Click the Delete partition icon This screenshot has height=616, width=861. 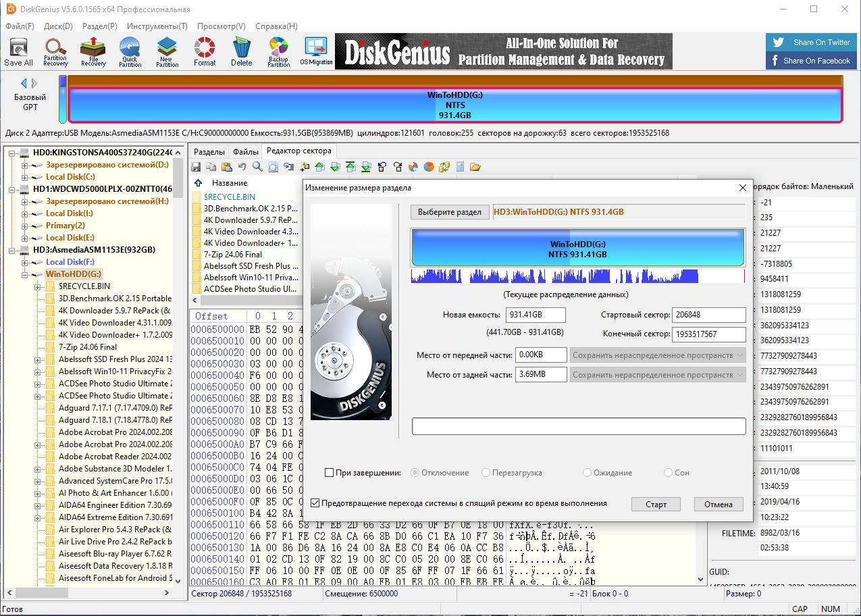click(241, 49)
